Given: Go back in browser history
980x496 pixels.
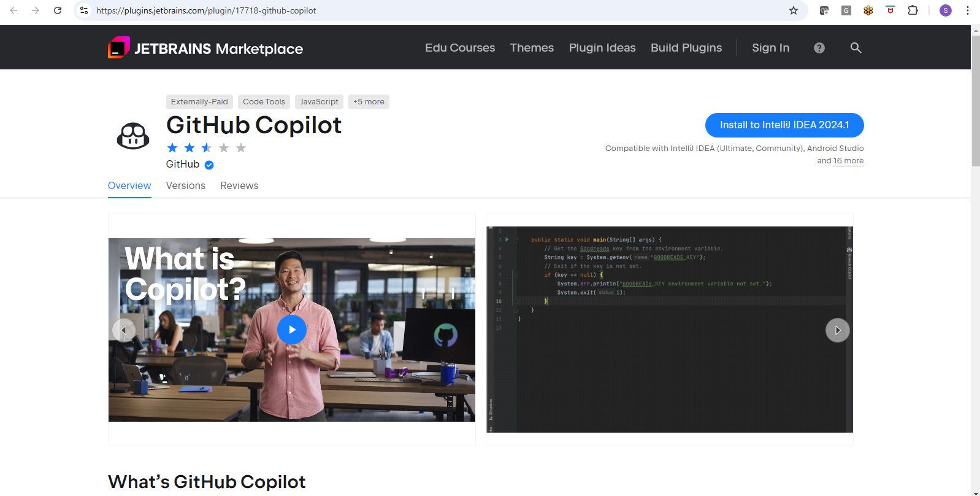Looking at the screenshot, I should (13, 10).
